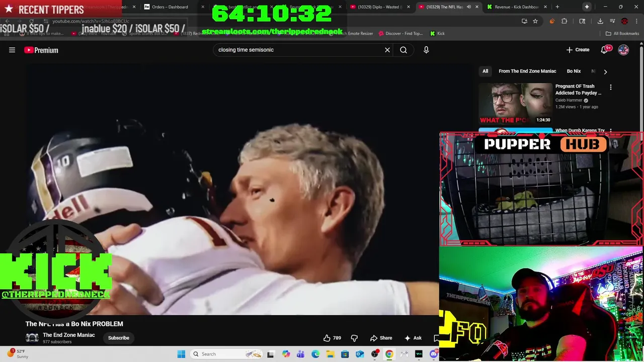The image size is (644, 362).
Task: Click the Caleb Hammer channel name
Action: [569, 101]
